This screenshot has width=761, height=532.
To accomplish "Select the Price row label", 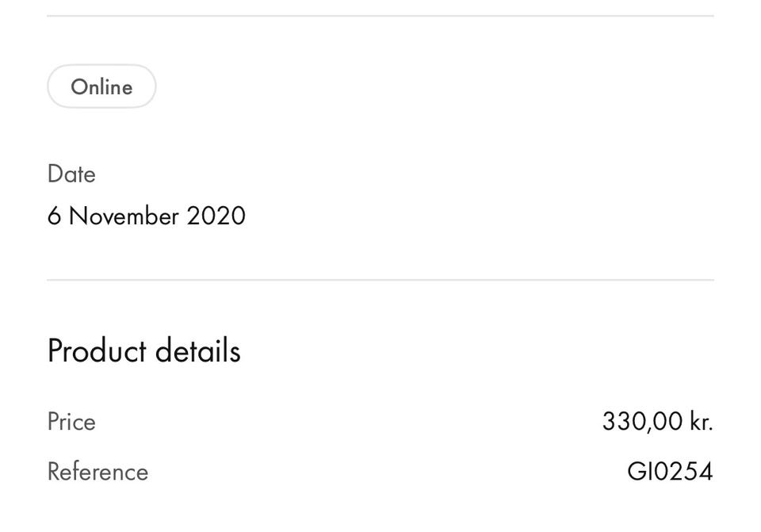I will pos(71,421).
